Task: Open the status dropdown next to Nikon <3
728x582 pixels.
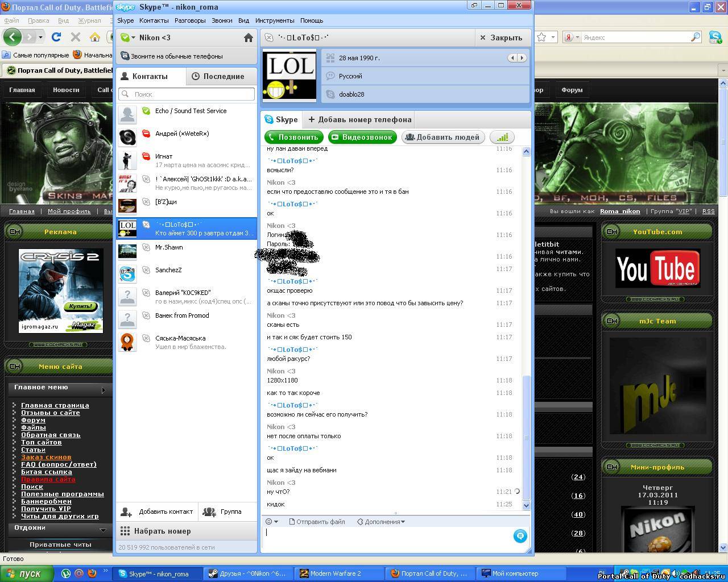Action: [134, 38]
